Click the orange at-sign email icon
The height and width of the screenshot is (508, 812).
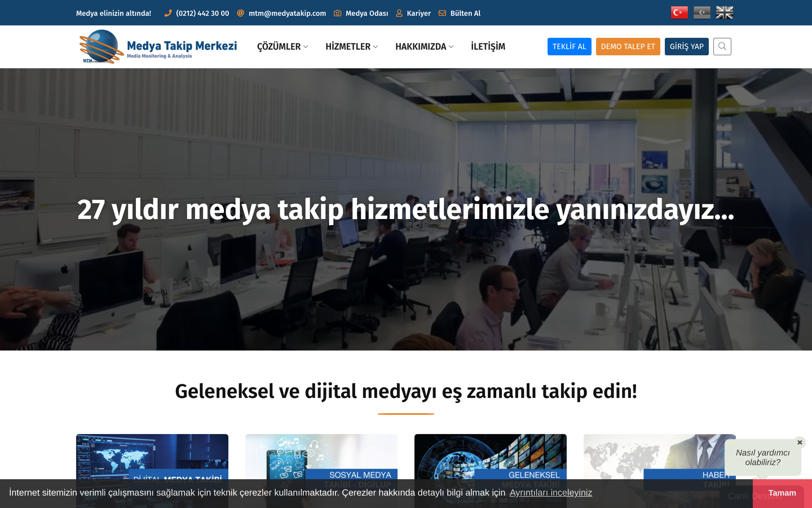(x=241, y=13)
